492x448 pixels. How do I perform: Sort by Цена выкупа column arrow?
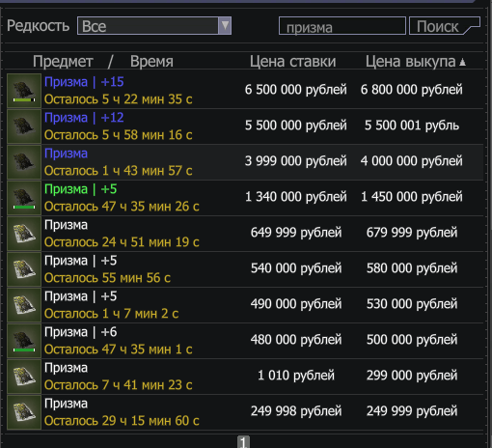[462, 62]
